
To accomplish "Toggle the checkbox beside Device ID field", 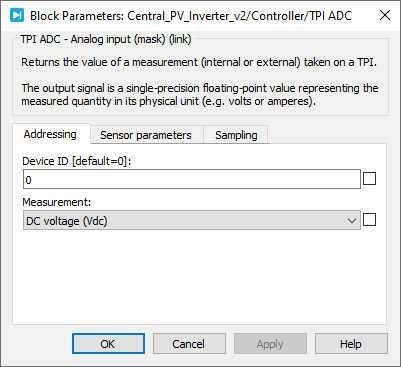I will (x=369, y=179).
